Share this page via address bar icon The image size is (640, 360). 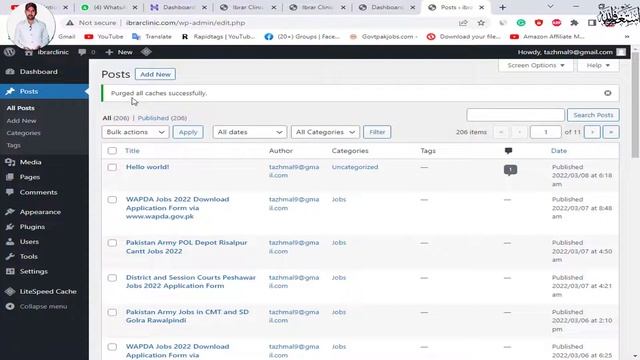pyautogui.click(x=463, y=23)
